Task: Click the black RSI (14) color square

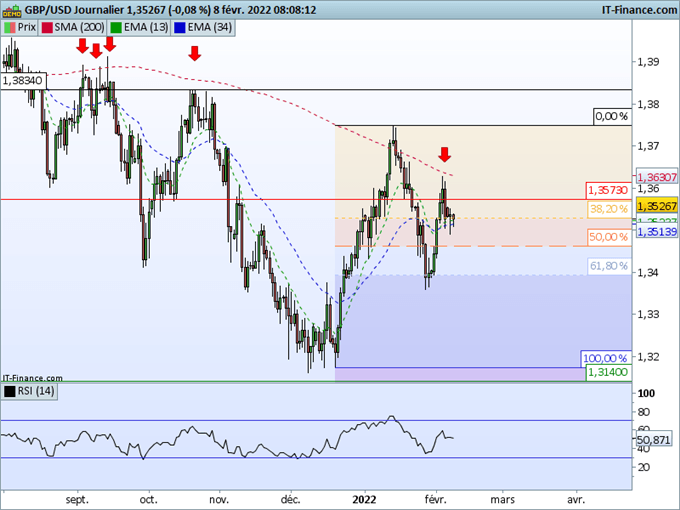Action: [x=10, y=391]
